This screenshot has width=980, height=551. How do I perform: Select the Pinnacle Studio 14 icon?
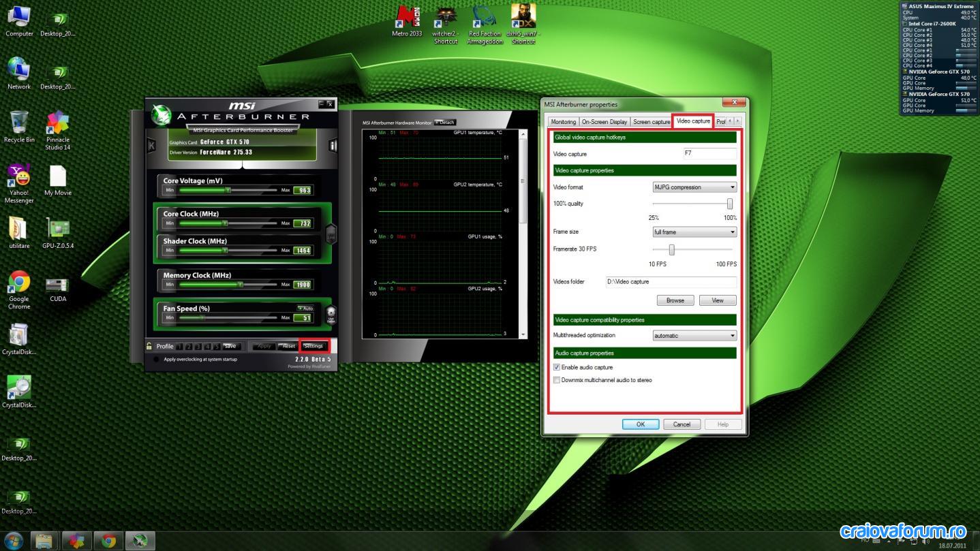(x=58, y=131)
